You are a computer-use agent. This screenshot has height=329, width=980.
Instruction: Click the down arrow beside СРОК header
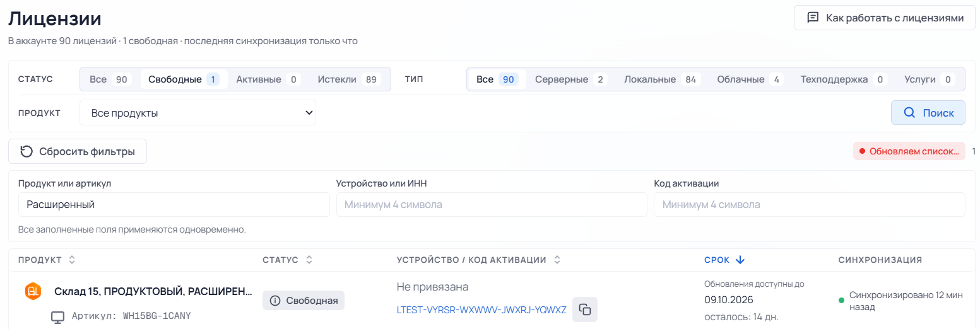point(740,260)
